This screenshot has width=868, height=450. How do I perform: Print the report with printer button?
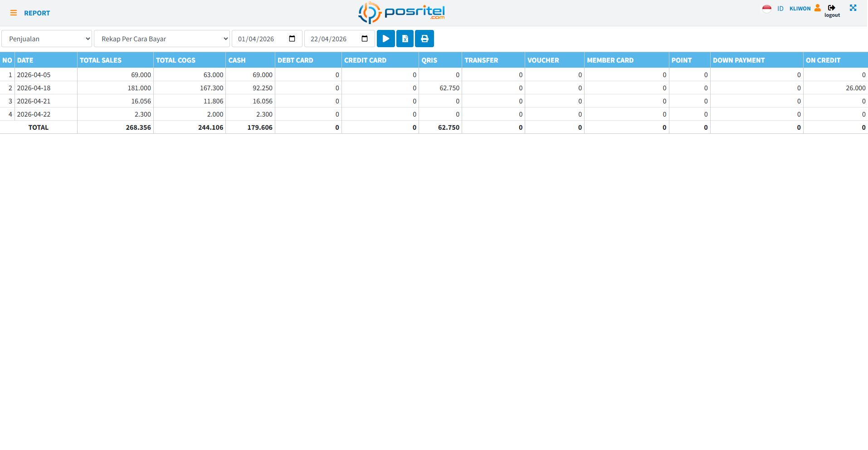coord(424,39)
